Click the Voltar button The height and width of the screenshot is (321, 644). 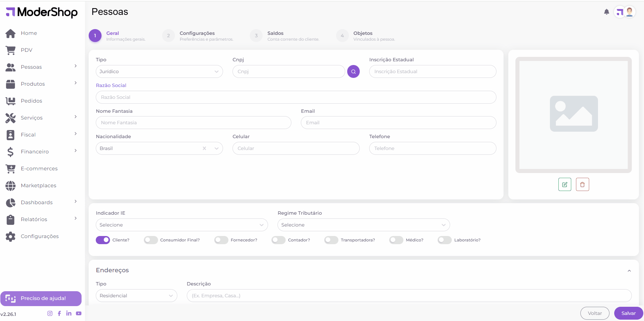595,313
